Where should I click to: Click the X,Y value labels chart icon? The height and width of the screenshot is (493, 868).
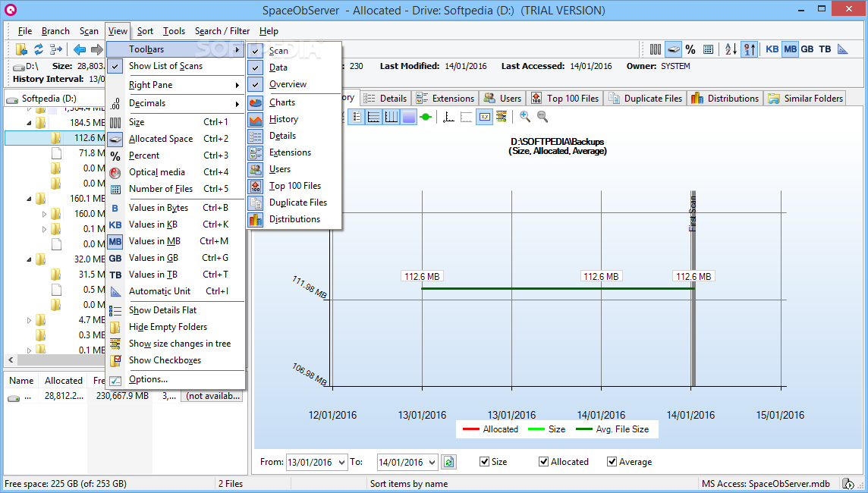484,117
